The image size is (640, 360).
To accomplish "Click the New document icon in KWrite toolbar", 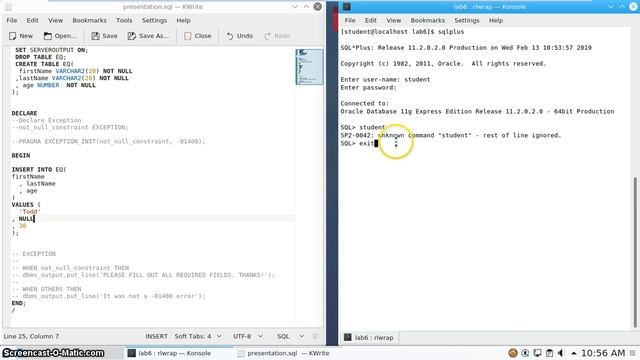I will pos(13,36).
